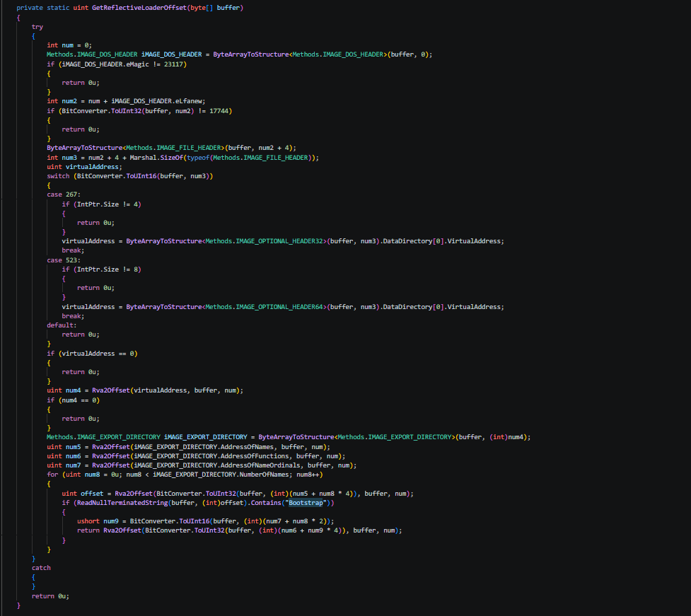Click the IMAGE_OPTIONAL_HEADER32 type name
691x616 pixels.
(279, 241)
